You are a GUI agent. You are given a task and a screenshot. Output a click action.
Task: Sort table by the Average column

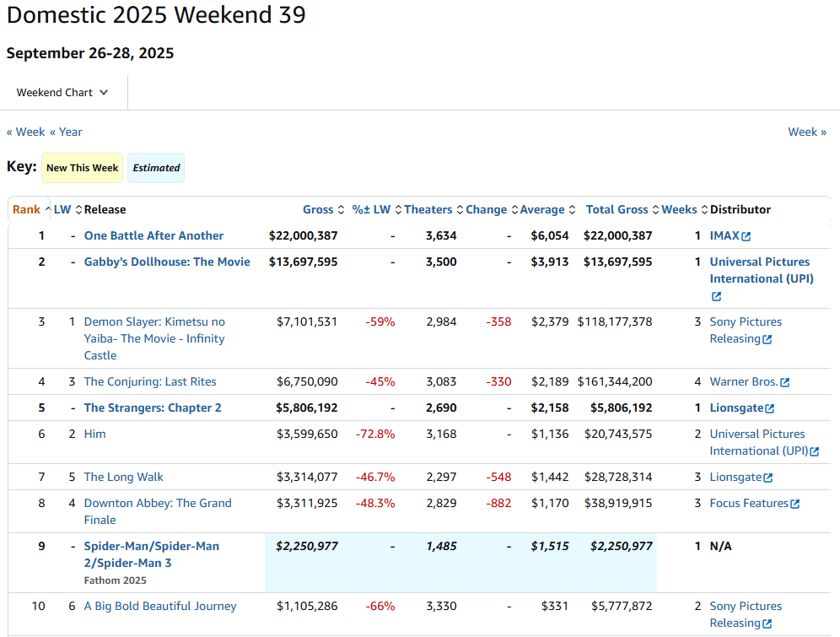(x=547, y=209)
